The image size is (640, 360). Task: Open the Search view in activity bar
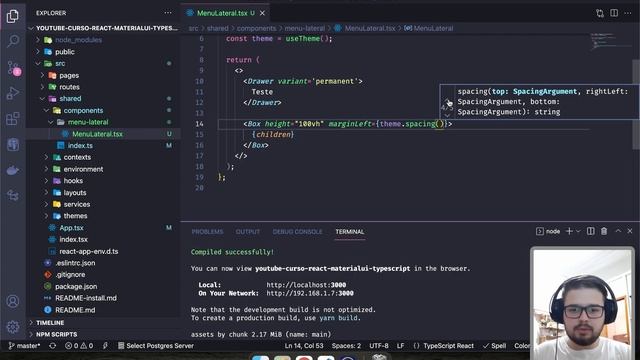click(13, 41)
